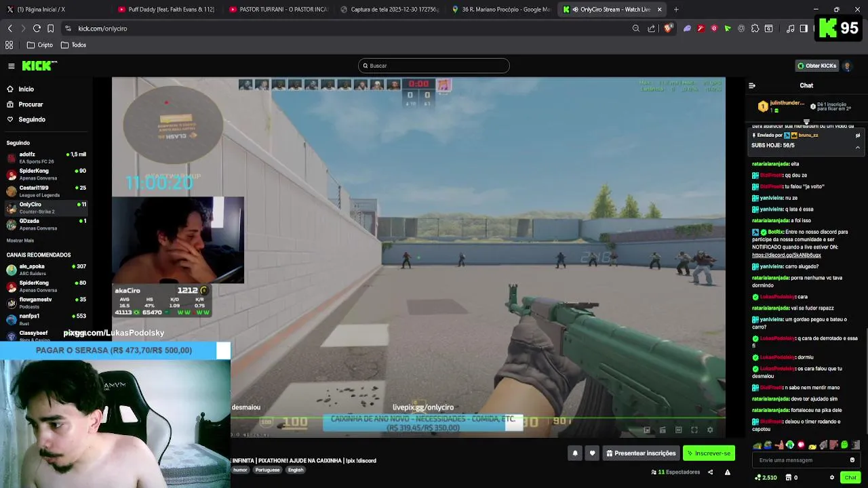Toggle picture-in-picture on the player
Image resolution: width=868 pixels, height=488 pixels.
coord(647,430)
